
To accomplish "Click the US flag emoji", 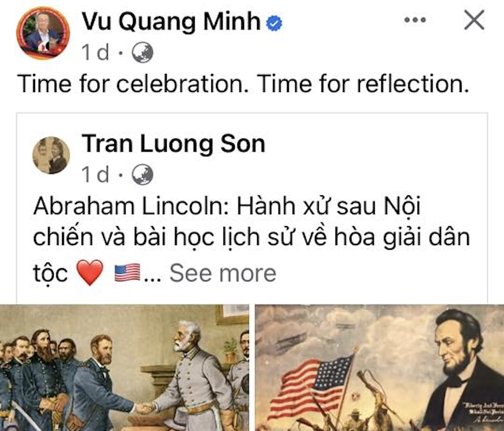I will [x=127, y=273].
